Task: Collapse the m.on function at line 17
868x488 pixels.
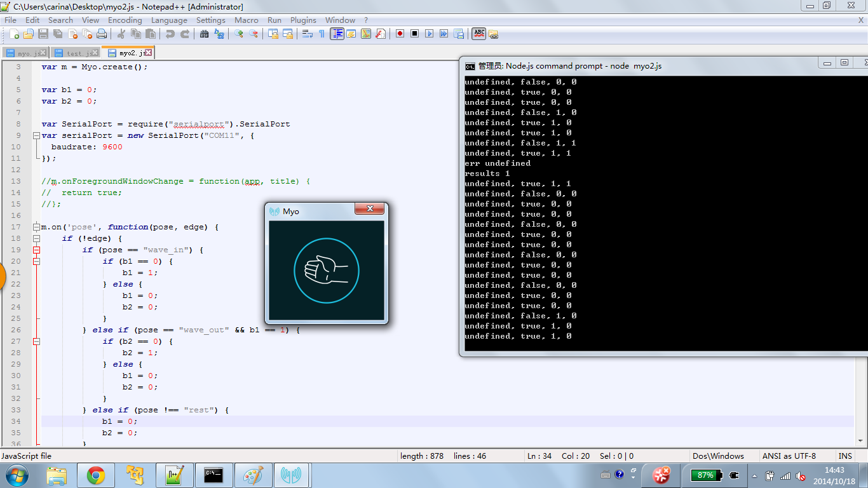Action: point(36,227)
